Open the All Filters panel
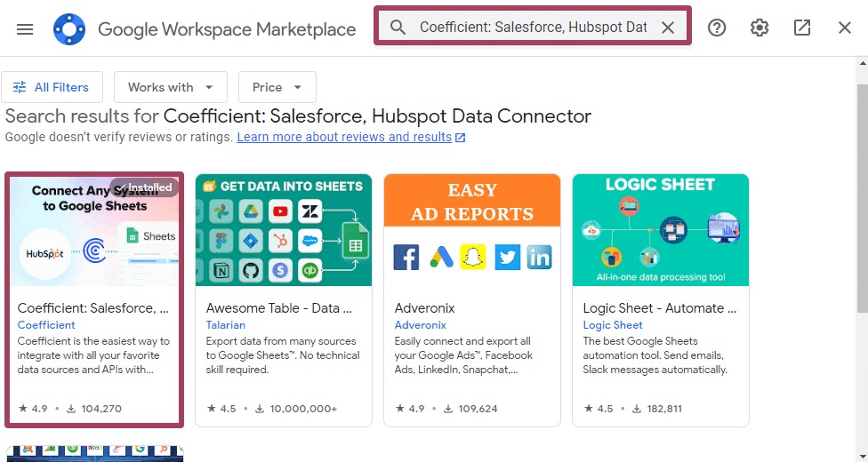Image resolution: width=868 pixels, height=462 pixels. click(x=52, y=87)
